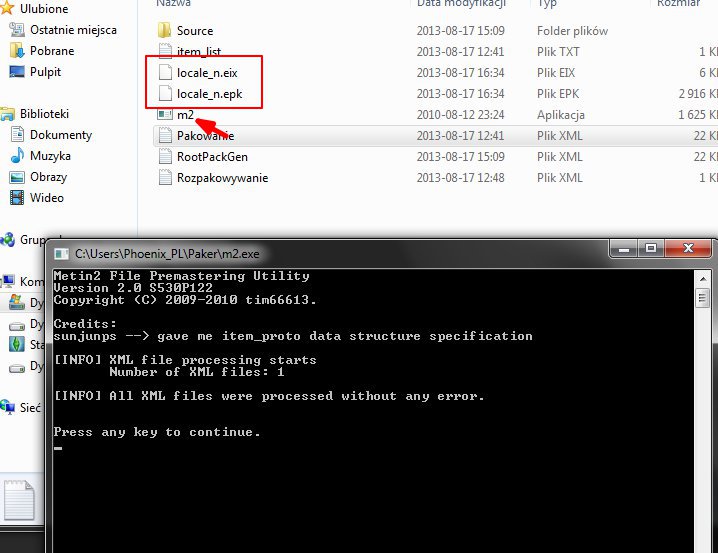718x553 pixels.
Task: Click the Ostatnie miejsca icon
Action: (x=17, y=30)
